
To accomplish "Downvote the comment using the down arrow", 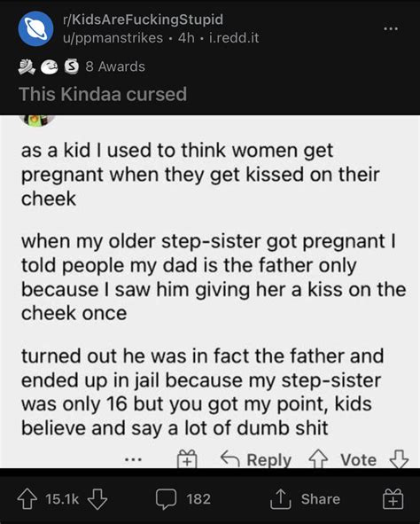I will [399, 459].
